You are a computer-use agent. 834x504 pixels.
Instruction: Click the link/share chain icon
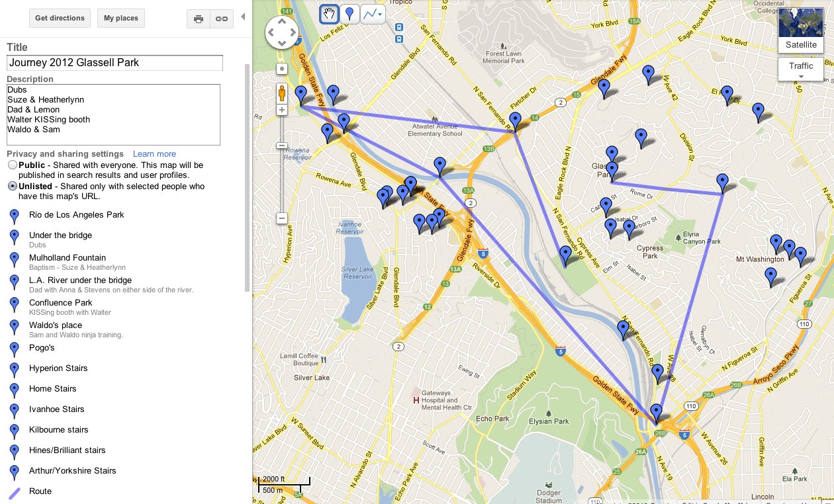point(222,19)
